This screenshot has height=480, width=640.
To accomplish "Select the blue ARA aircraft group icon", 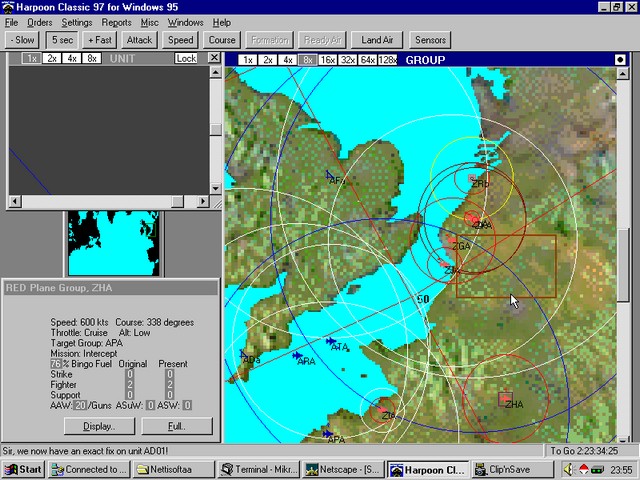I will click(297, 356).
